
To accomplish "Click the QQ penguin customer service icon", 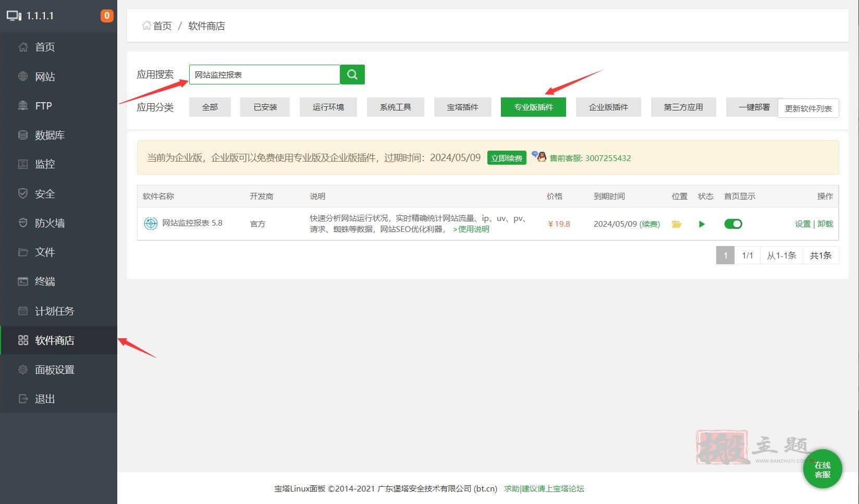I will tap(539, 156).
